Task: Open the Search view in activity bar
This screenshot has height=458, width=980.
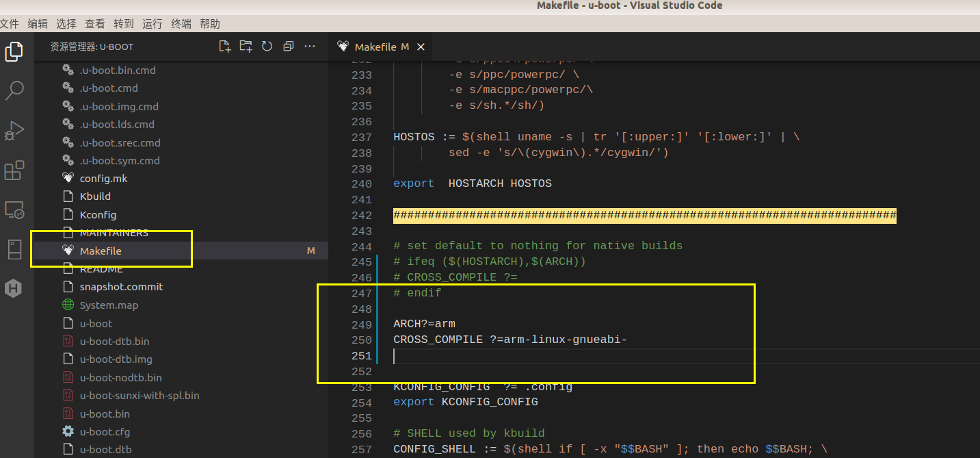Action: pyautogui.click(x=14, y=90)
